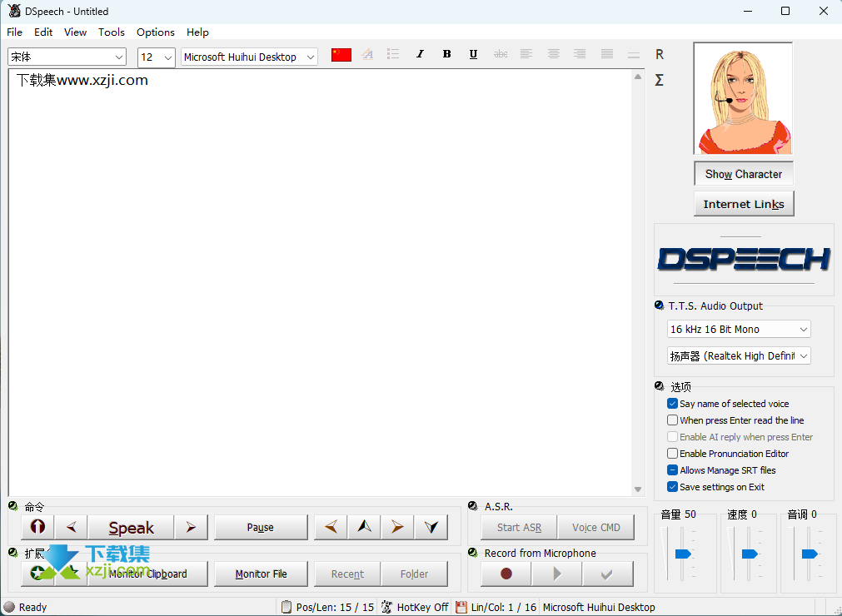Play the microphone recording
The height and width of the screenshot is (616, 842).
[x=556, y=574]
